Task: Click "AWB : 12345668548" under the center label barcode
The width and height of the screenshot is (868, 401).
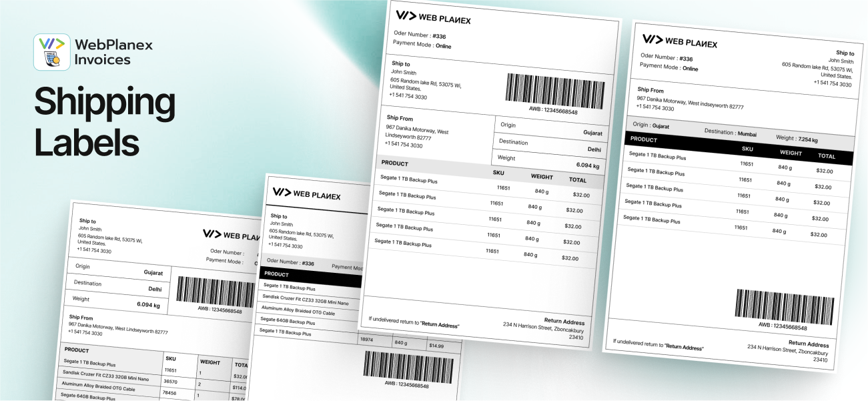Action: click(553, 111)
